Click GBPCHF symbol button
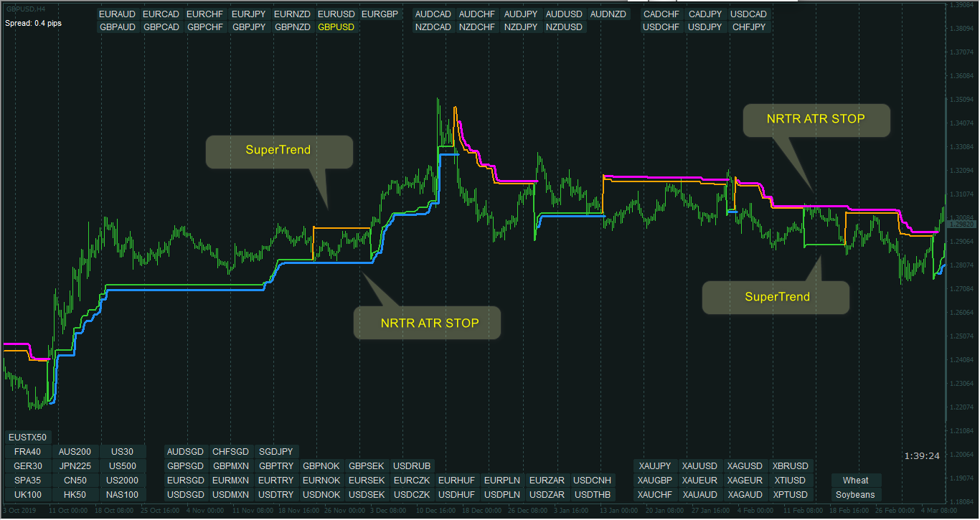This screenshot has height=520, width=980. point(205,27)
